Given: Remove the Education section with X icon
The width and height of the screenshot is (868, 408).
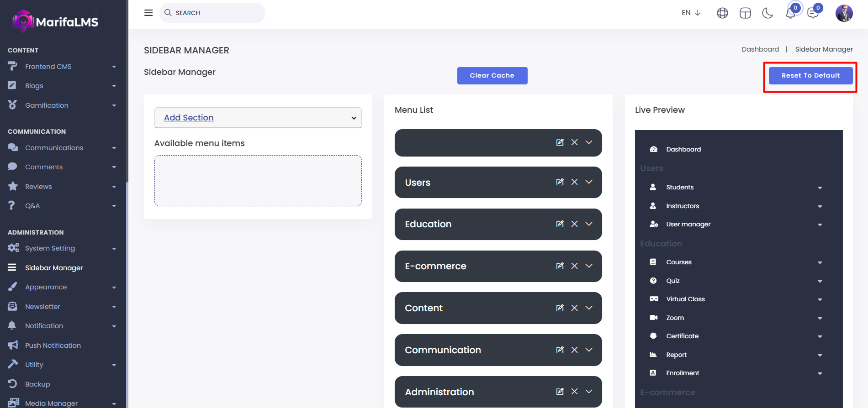Looking at the screenshot, I should pyautogui.click(x=575, y=224).
